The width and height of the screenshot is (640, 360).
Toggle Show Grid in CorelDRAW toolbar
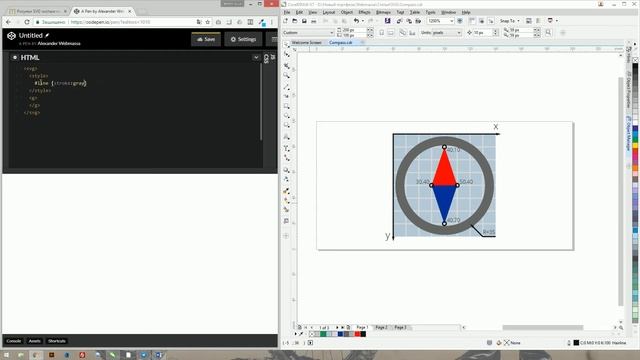click(482, 21)
